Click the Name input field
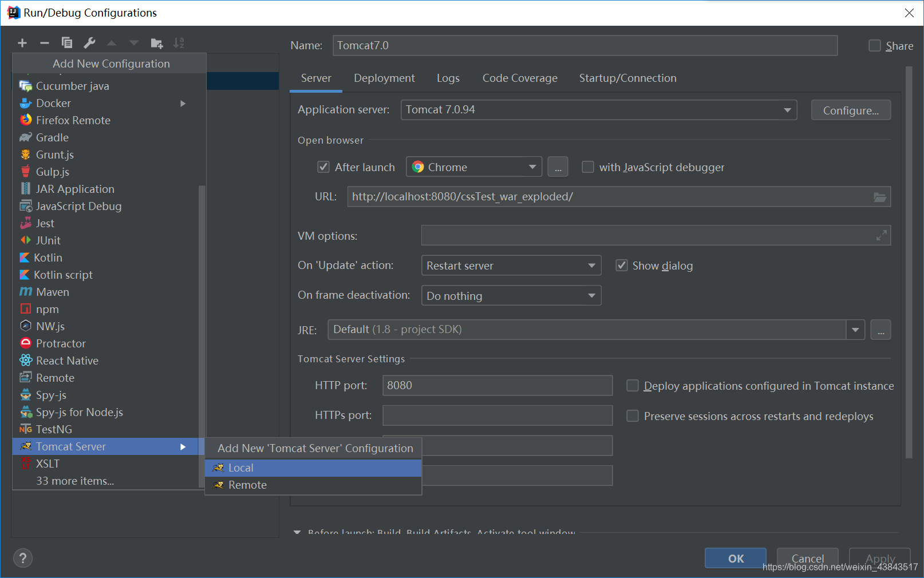Screen dimensions: 924x578 pos(585,46)
